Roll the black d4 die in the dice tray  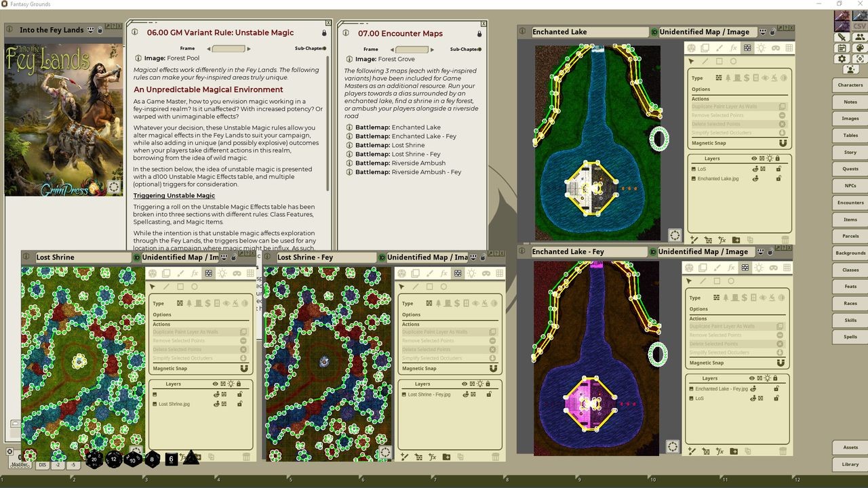point(192,460)
